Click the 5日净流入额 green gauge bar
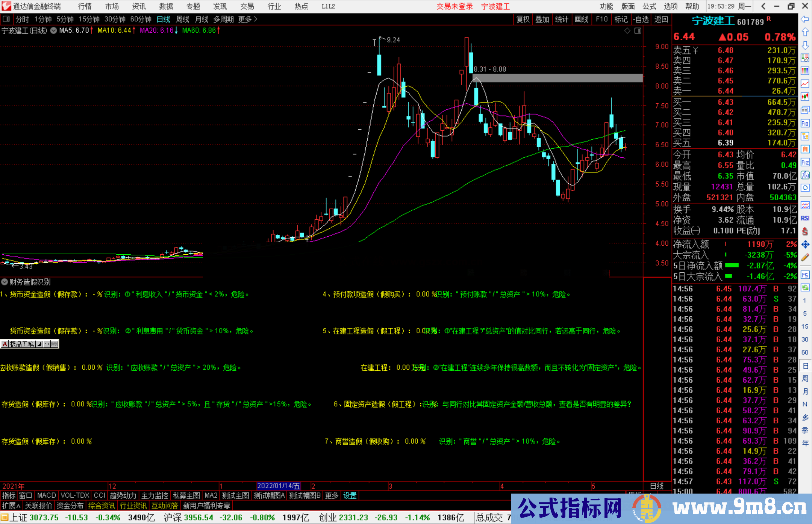The image size is (812, 524). tap(732, 266)
